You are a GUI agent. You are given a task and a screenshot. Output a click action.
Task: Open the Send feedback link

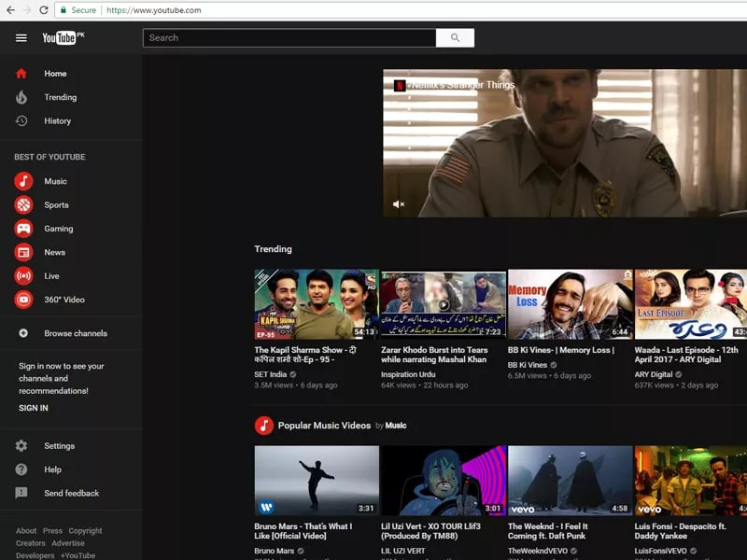tap(72, 493)
